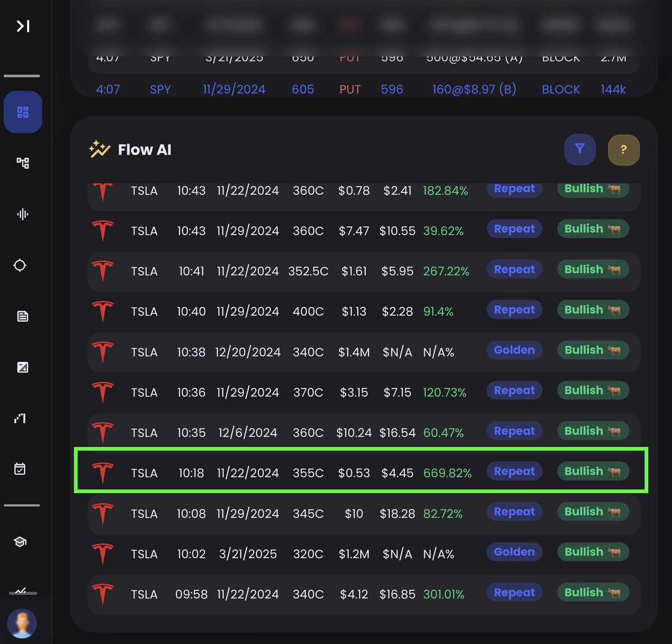Select the 91.4% gain value
Screen dimensions: 672x644
438,311
